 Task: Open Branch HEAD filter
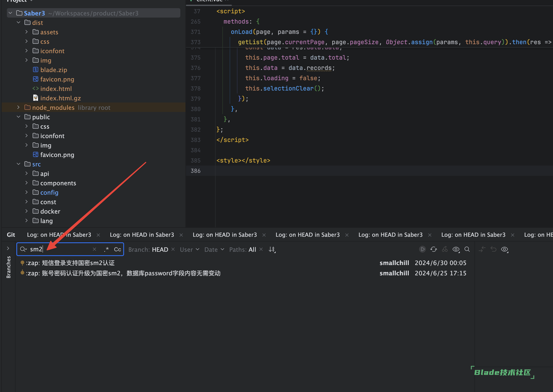coord(148,249)
